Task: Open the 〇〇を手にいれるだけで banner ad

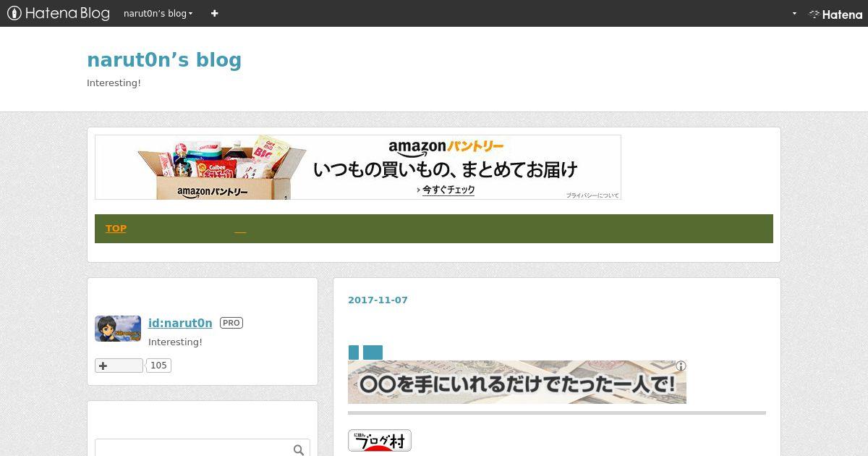Action: pos(517,382)
